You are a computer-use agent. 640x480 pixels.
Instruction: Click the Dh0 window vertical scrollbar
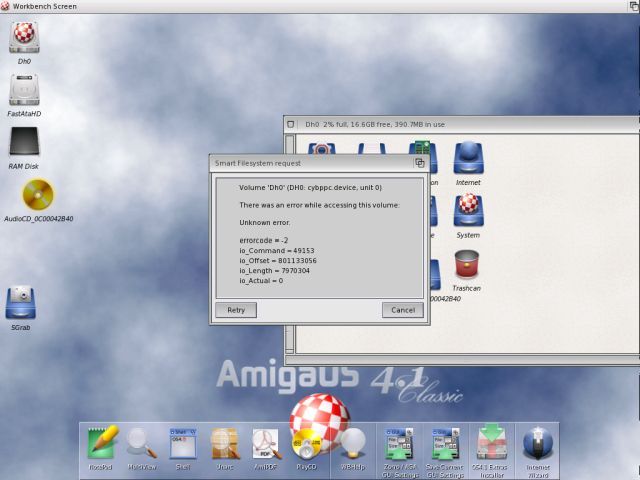click(x=289, y=243)
